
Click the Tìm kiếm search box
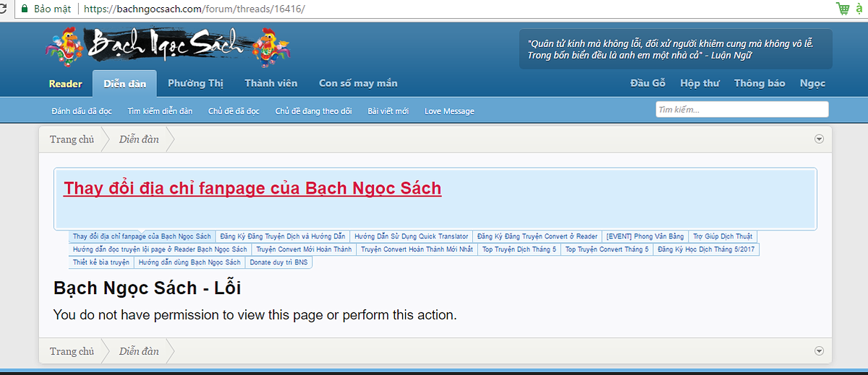tap(741, 110)
